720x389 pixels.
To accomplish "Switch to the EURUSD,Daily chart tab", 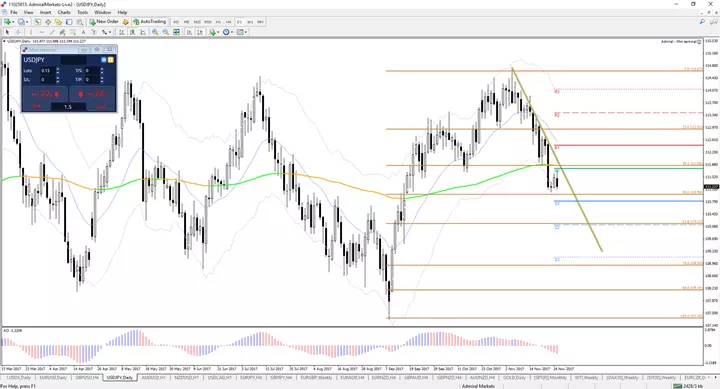I will (53, 378).
